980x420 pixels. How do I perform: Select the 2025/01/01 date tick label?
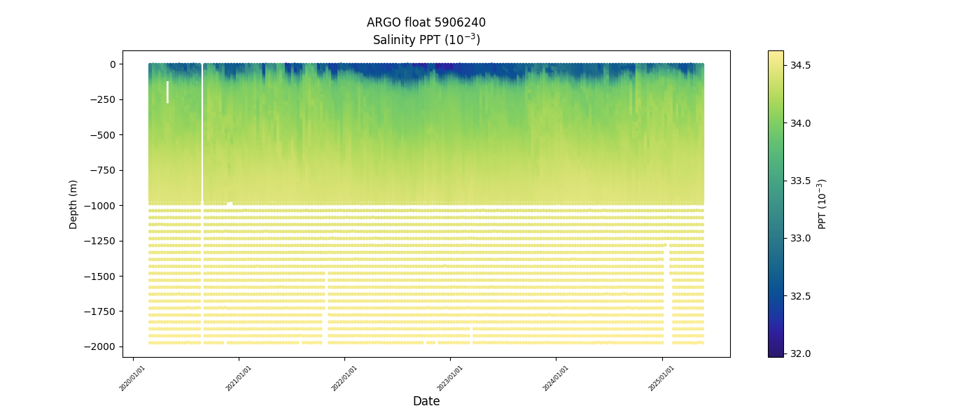660,378
